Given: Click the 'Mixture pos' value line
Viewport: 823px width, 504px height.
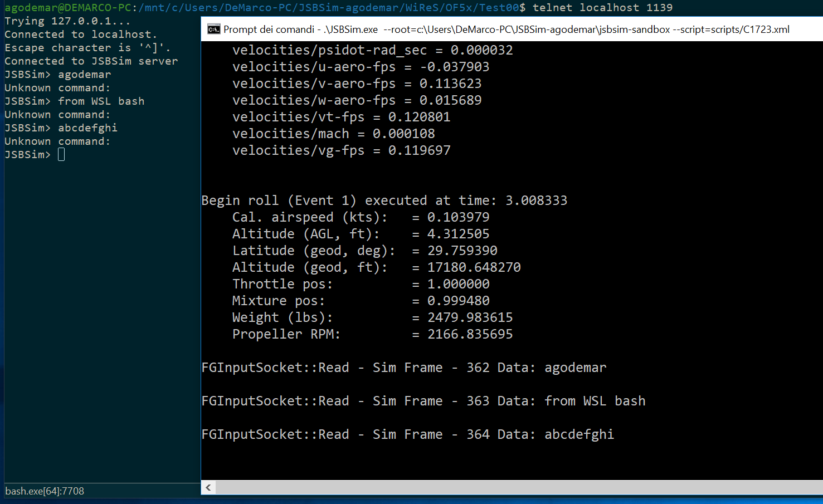Looking at the screenshot, I should pos(361,301).
